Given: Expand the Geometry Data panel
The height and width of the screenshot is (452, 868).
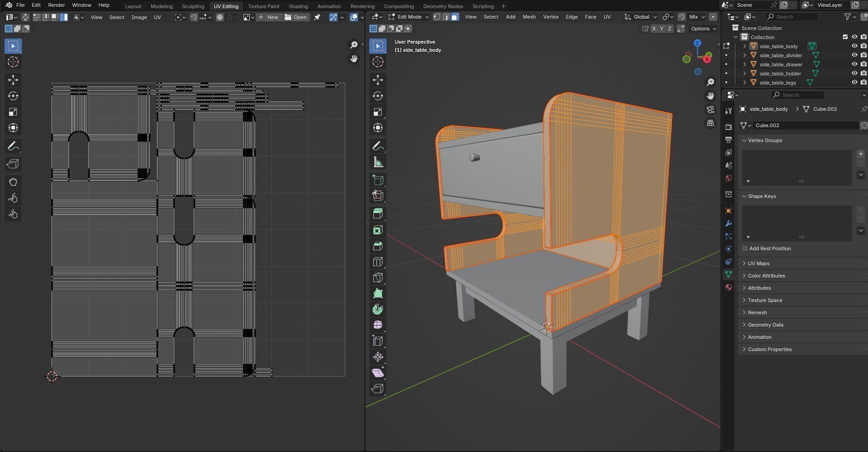Looking at the screenshot, I should tap(765, 325).
